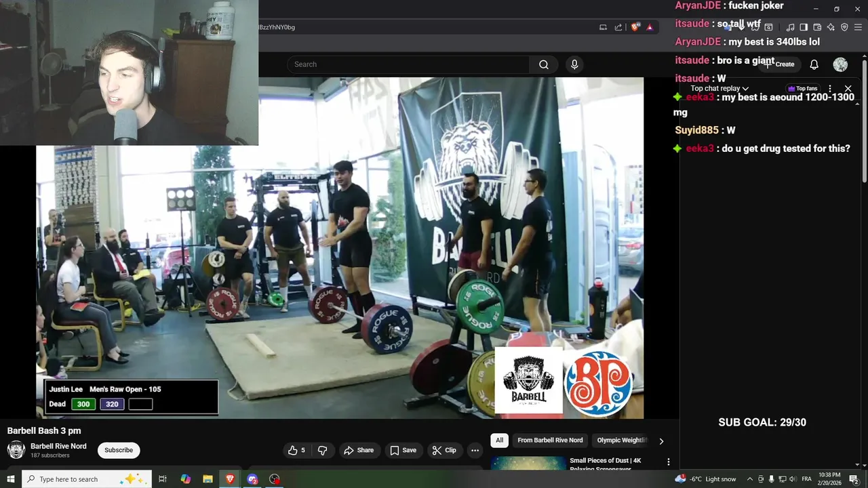Viewport: 868px width, 488px height.
Task: Type in the YouTube Search field
Action: pyautogui.click(x=408, y=64)
